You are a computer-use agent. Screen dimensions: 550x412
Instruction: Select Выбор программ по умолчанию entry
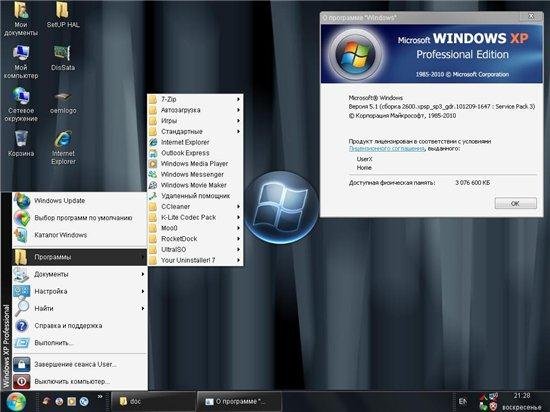pos(80,218)
